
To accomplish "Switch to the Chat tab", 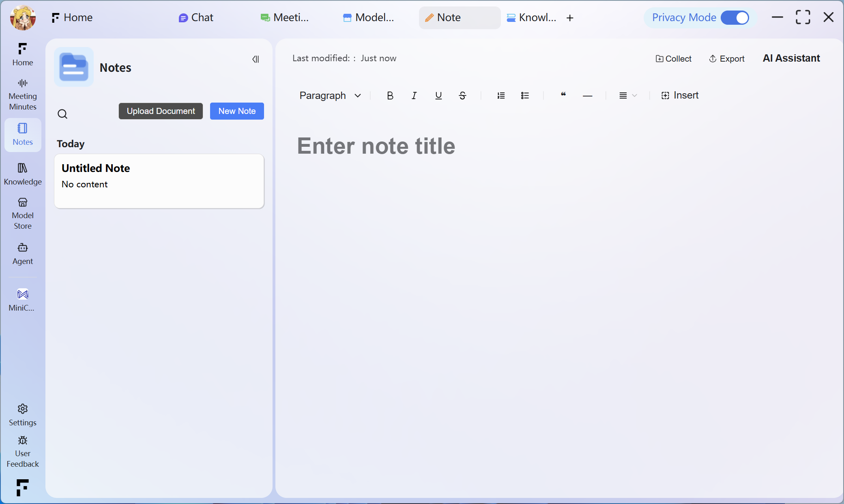I will tap(196, 17).
